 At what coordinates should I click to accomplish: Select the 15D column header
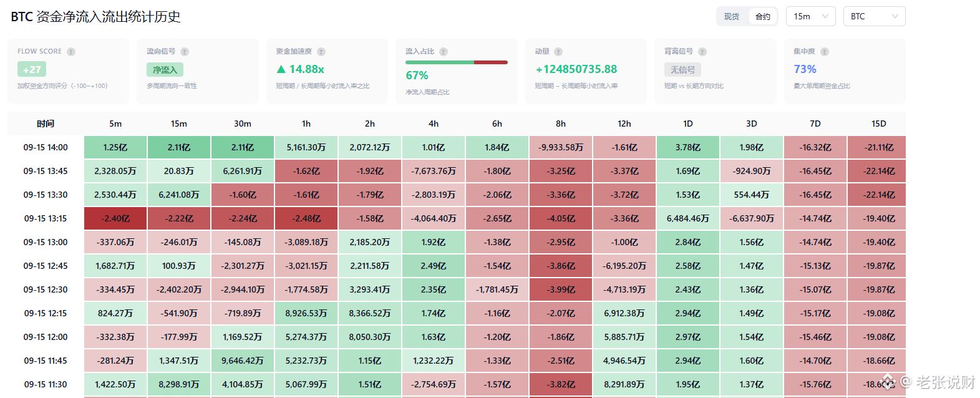pyautogui.click(x=879, y=124)
